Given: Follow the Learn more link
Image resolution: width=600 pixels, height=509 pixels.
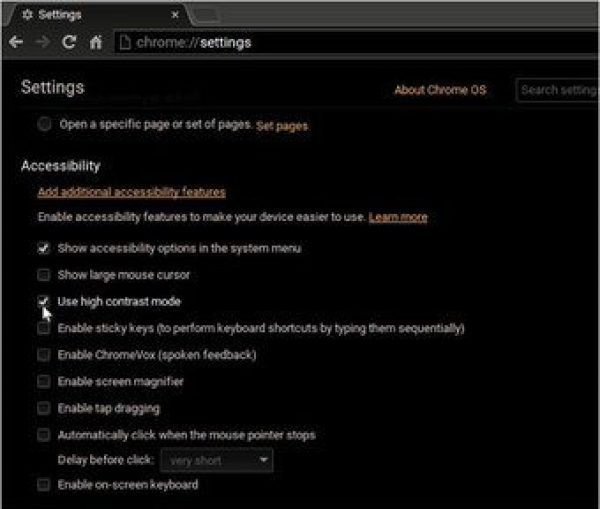Looking at the screenshot, I should 398,217.
